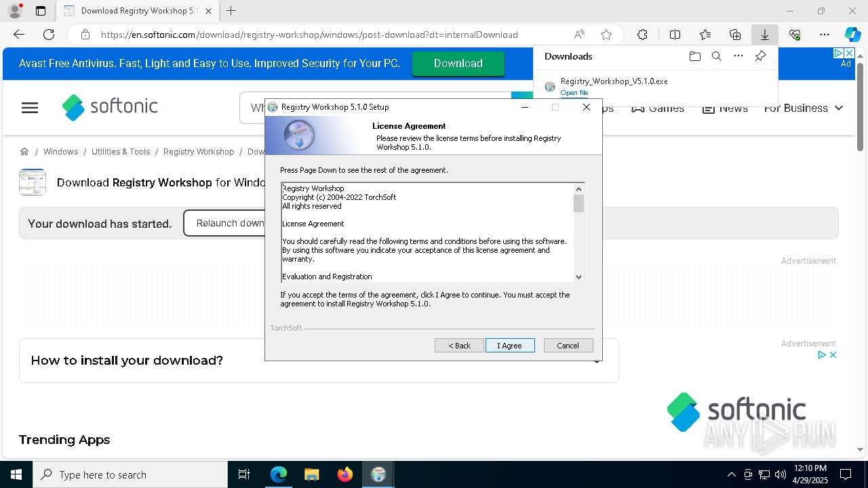Open Edge collections icon
The width and height of the screenshot is (868, 488).
pos(735,35)
